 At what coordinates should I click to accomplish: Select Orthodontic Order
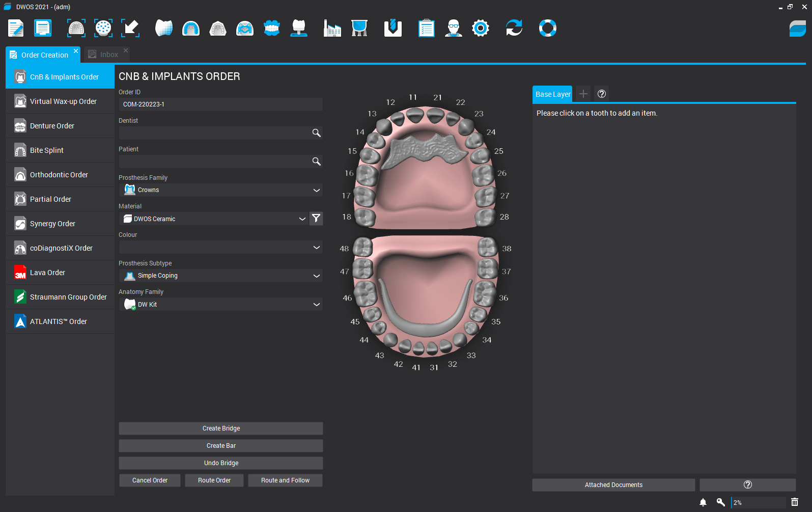[60, 175]
